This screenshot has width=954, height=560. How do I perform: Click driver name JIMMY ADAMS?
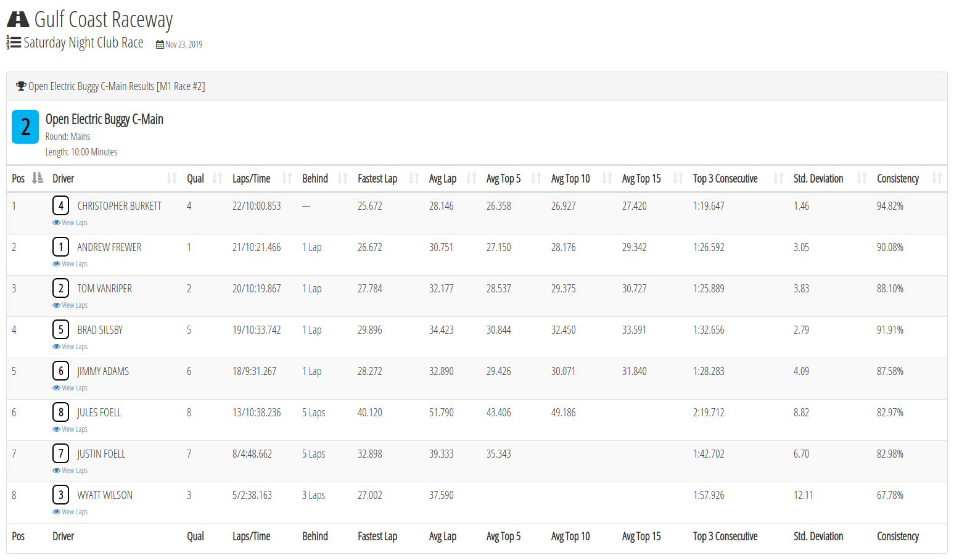103,371
